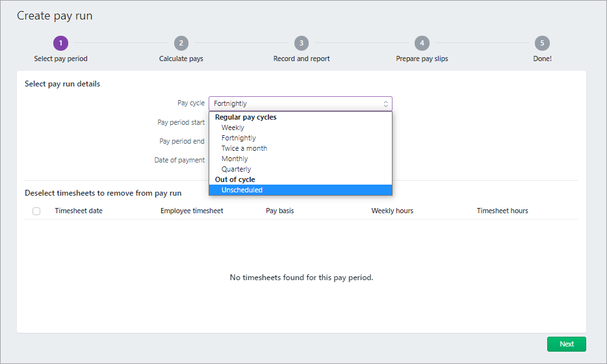Click step 5 Done circle
This screenshot has height=364, width=607.
tap(542, 43)
